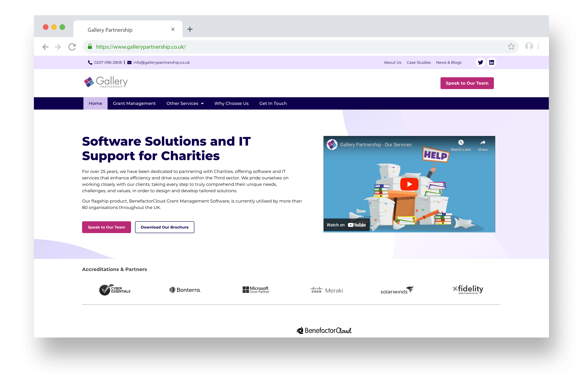
Task: Open the Twitter social icon
Action: [x=480, y=63]
